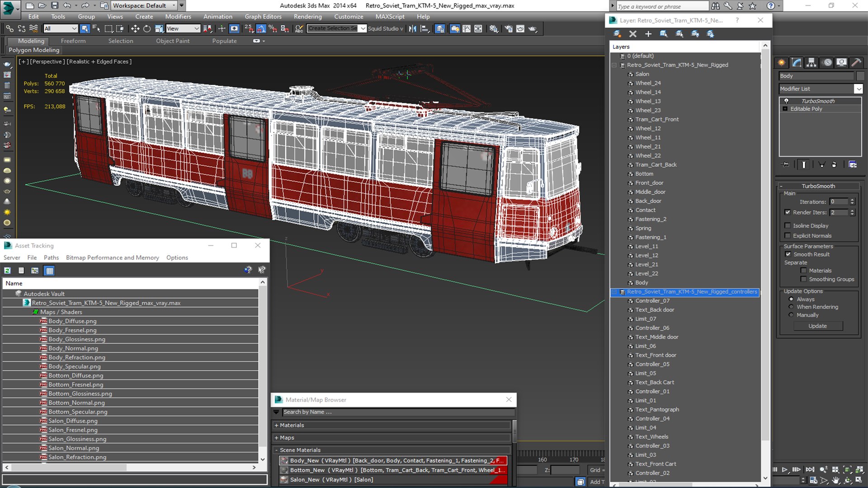Expand Maps group in Material/Map Browser
The width and height of the screenshot is (868, 488).
(276, 437)
